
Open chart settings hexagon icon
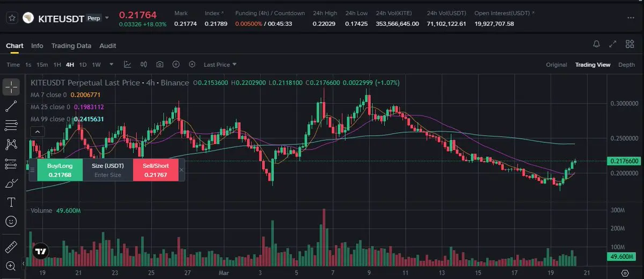[192, 65]
